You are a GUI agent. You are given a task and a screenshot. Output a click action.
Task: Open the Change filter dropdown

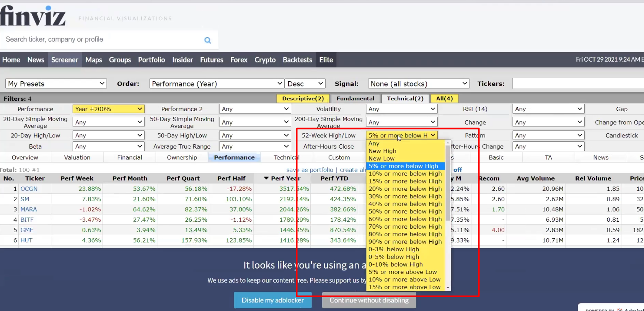point(548,122)
